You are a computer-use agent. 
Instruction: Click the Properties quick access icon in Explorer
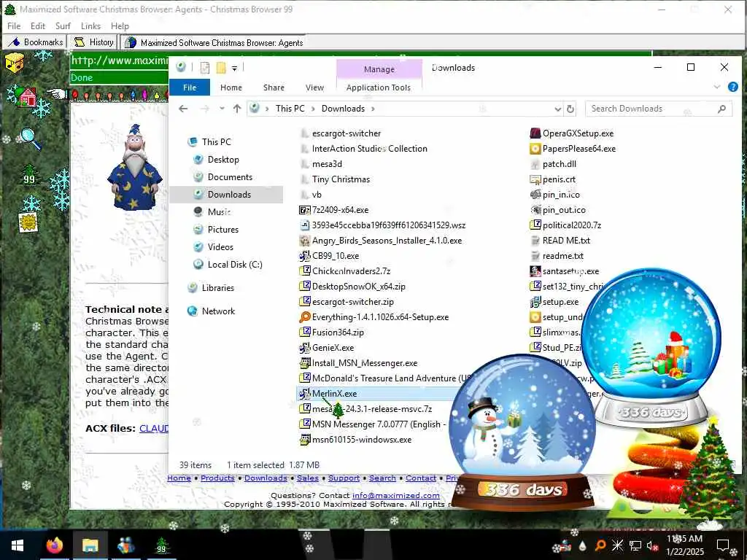pos(205,68)
